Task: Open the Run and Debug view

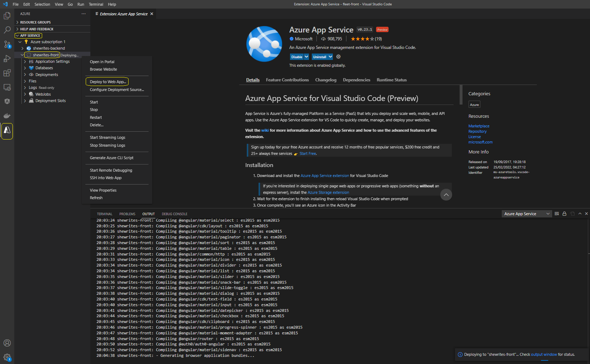Action: tap(7, 59)
